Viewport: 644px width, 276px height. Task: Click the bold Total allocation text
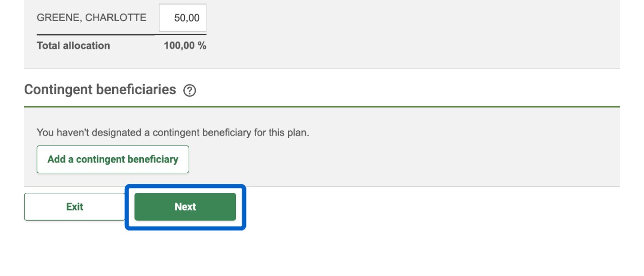(x=73, y=45)
